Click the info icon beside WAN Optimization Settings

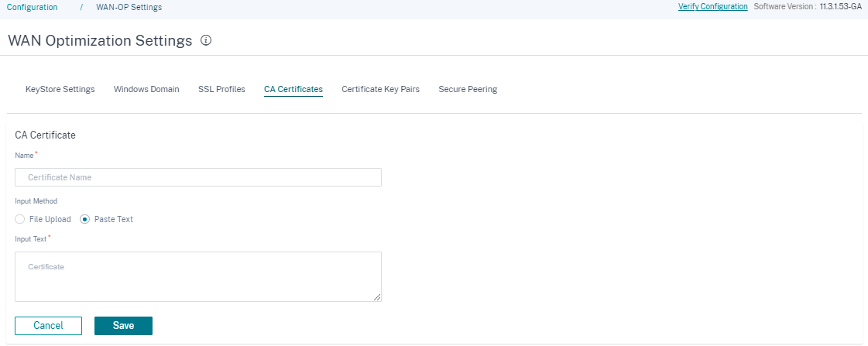click(x=206, y=40)
